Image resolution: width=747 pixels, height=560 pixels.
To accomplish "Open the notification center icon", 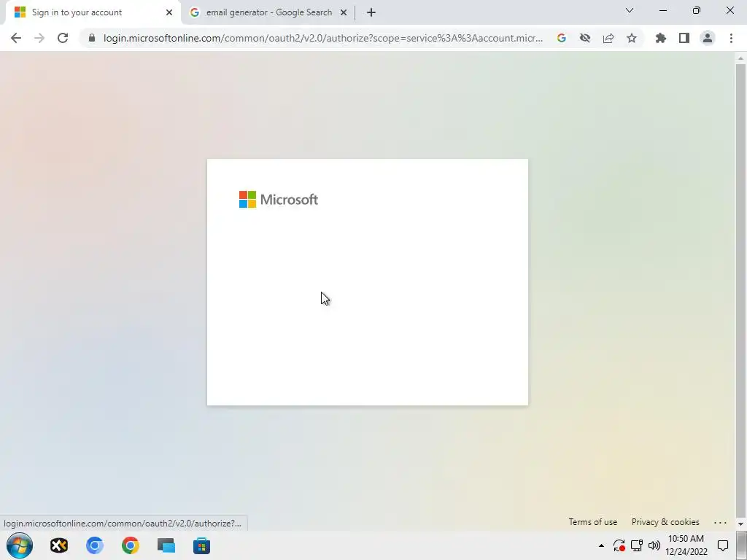I will point(723,545).
